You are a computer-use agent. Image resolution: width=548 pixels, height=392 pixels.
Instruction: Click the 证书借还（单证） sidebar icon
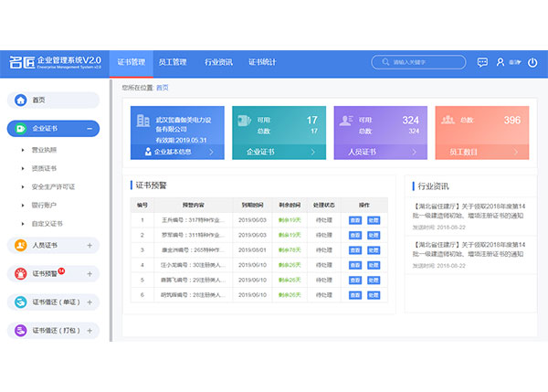tap(20, 302)
